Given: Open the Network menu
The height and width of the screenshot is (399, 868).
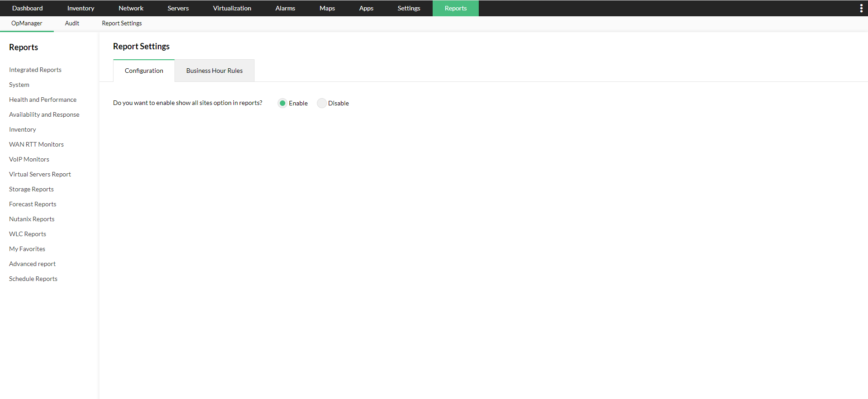Looking at the screenshot, I should click(x=131, y=8).
